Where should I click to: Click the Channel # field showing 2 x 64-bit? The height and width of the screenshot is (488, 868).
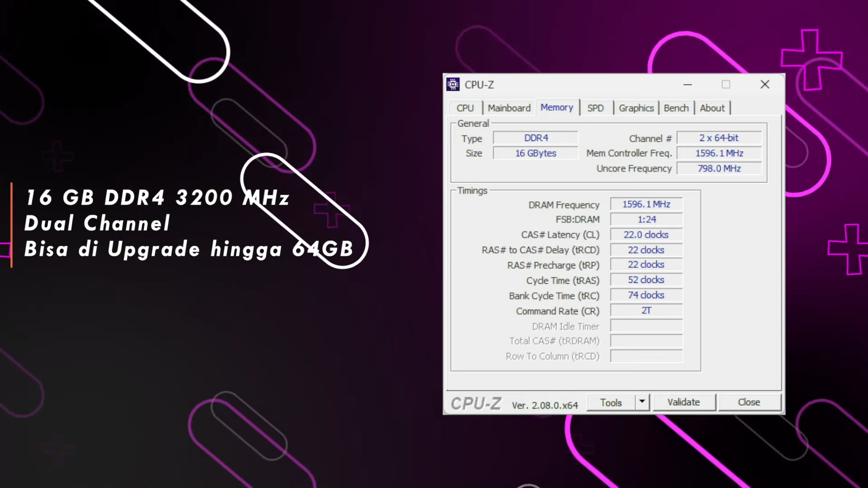coord(719,138)
